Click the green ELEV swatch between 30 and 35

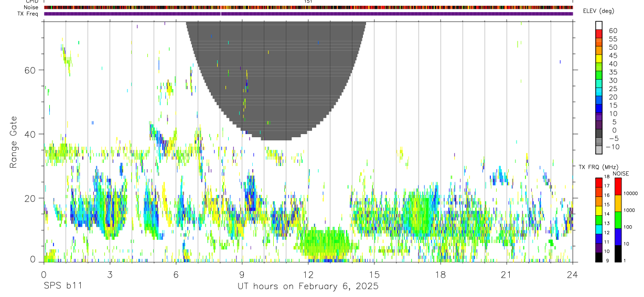(x=599, y=75)
